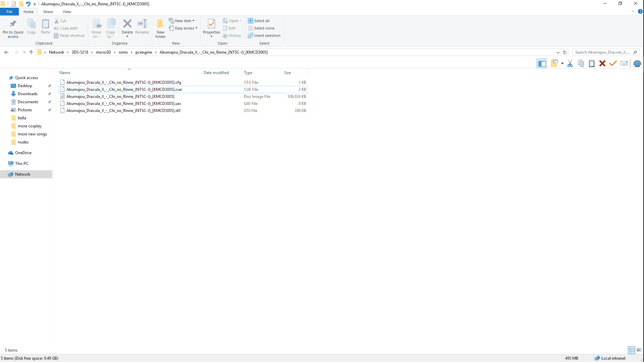Click the Select none button
The height and width of the screenshot is (362, 644).
pos(261,28)
